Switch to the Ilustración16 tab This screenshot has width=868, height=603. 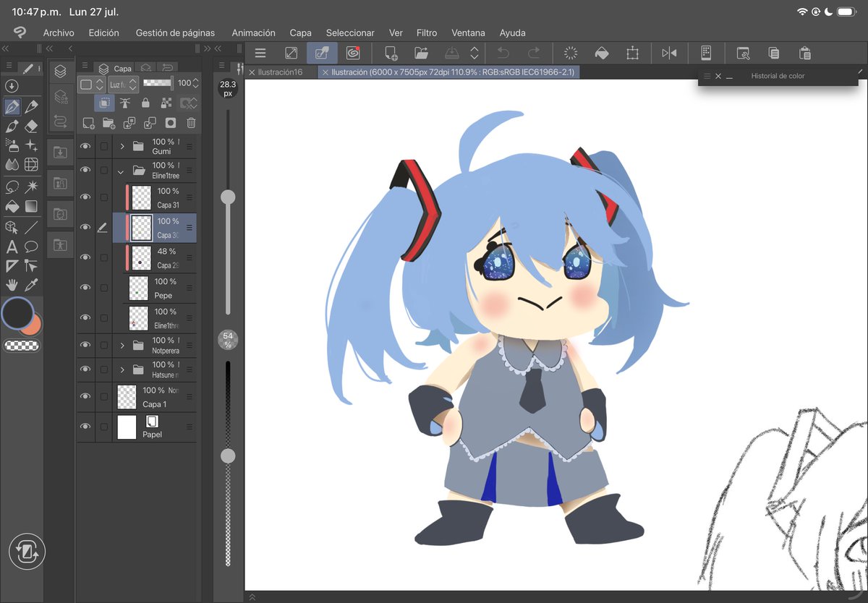[x=280, y=72]
